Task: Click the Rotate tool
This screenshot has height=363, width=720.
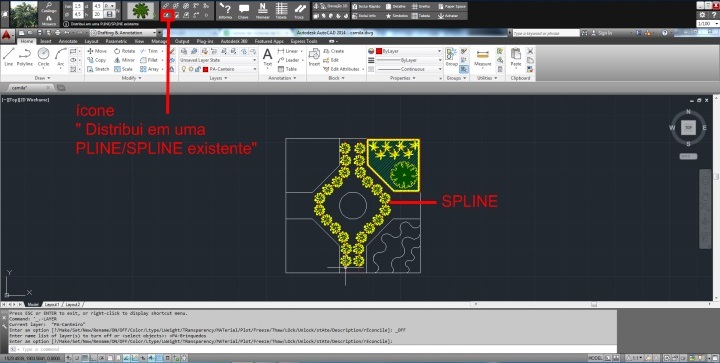Action: 124,51
